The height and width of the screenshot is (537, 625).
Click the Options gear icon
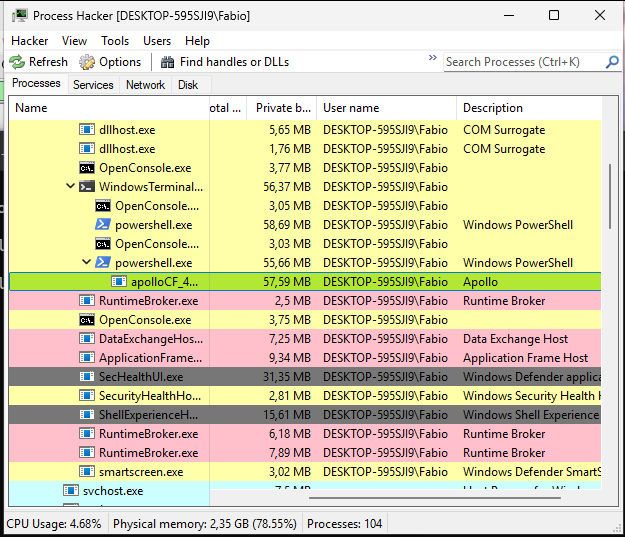tap(86, 62)
